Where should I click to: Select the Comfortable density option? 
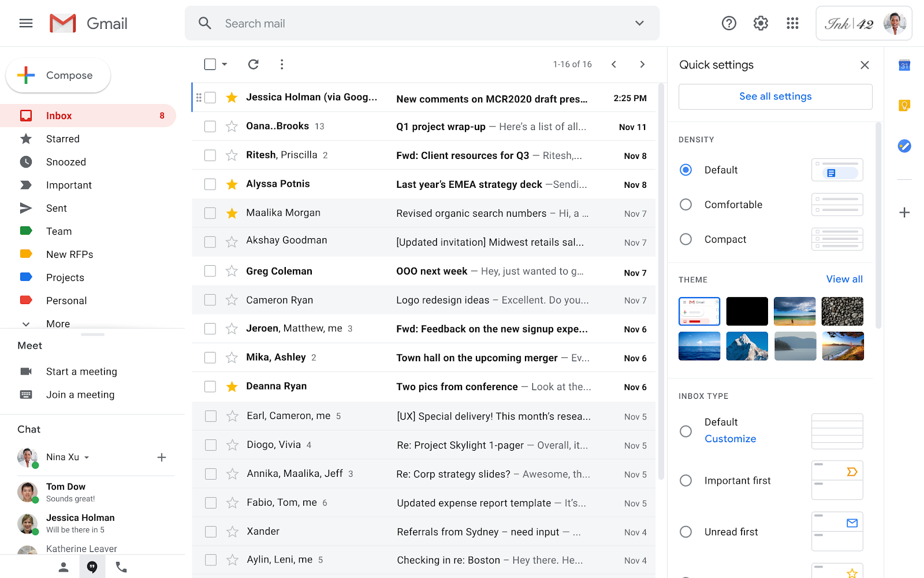tap(685, 204)
